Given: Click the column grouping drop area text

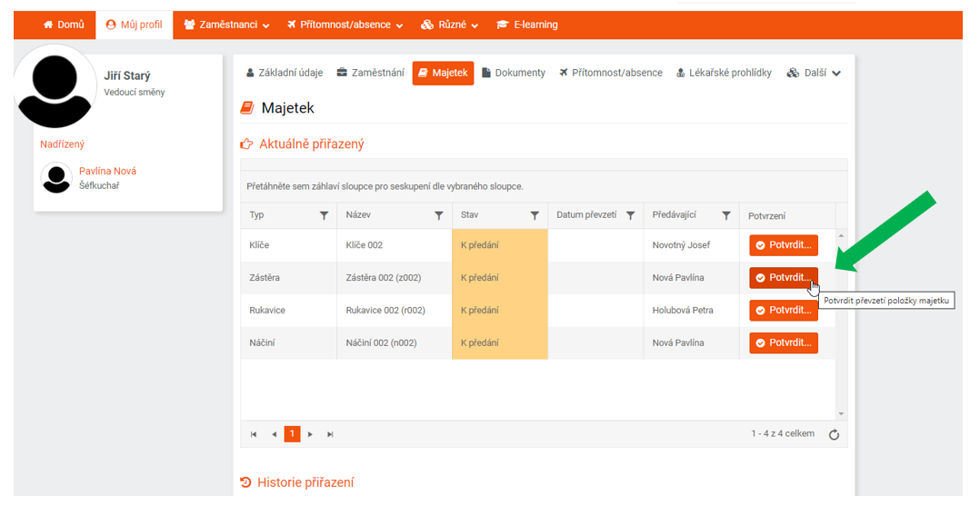Looking at the screenshot, I should pyautogui.click(x=385, y=187).
